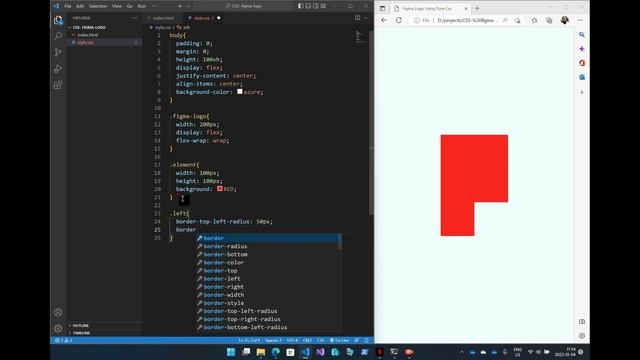Image resolution: width=640 pixels, height=360 pixels.
Task: Open Explorer panel more actions ellipsis
Action: click(135, 18)
